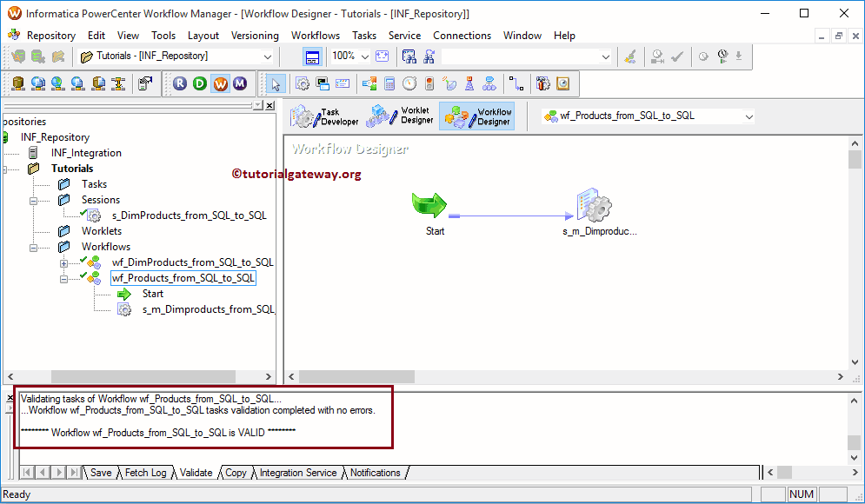The height and width of the screenshot is (504, 865).
Task: Select the Notifications tab
Action: 376,473
